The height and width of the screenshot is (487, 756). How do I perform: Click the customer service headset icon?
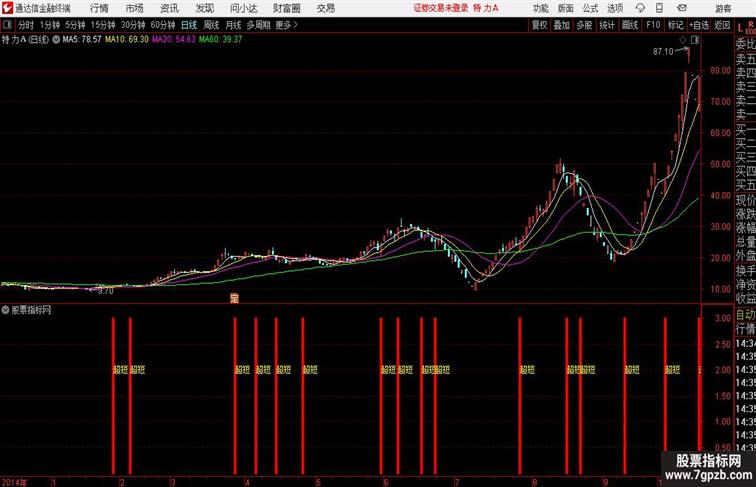click(x=640, y=8)
